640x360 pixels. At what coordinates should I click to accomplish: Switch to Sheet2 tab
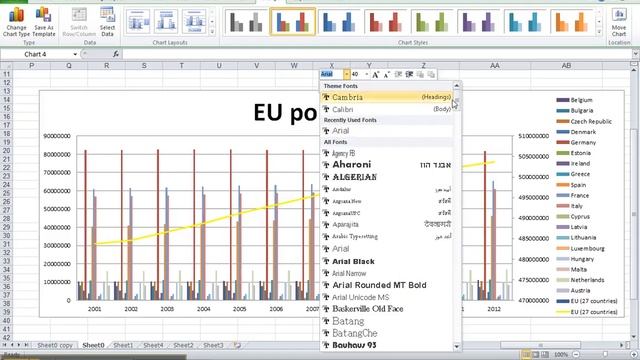(183, 345)
